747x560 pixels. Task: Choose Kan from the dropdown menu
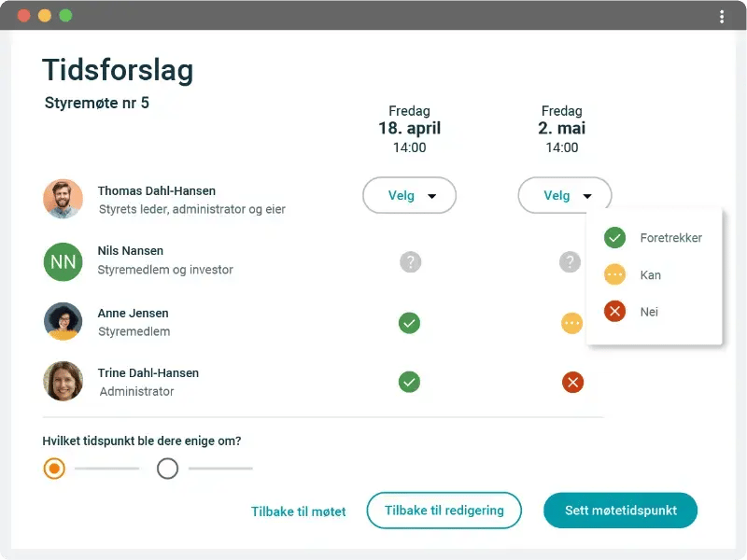pyautogui.click(x=653, y=274)
